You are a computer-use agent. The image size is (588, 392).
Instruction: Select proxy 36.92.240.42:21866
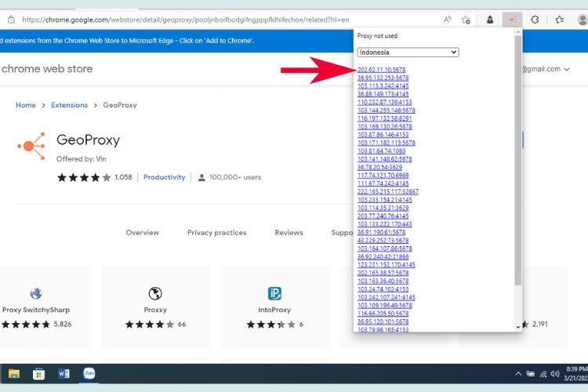(x=383, y=256)
